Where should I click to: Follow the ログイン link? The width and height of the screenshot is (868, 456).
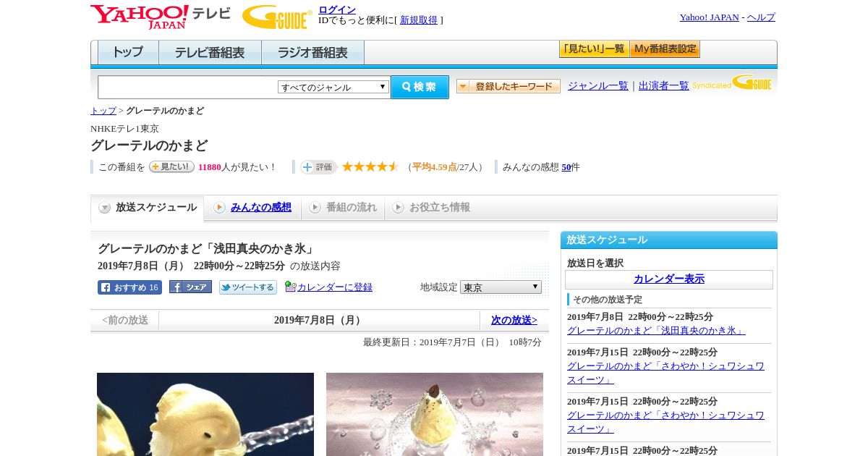pos(337,9)
